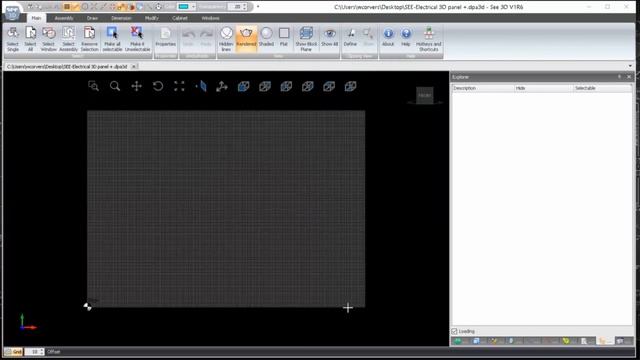640x360 pixels.
Task: Select the rotate view tool in viewport
Action: [158, 86]
